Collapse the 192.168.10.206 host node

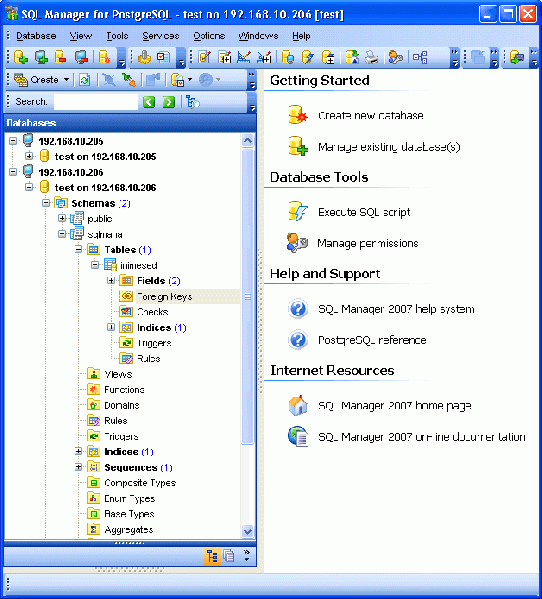coord(13,172)
